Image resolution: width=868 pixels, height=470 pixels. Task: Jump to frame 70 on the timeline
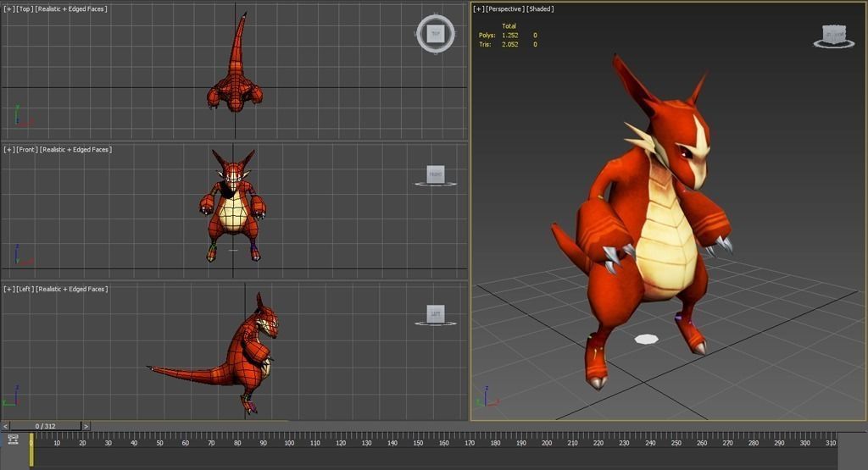tap(211, 442)
